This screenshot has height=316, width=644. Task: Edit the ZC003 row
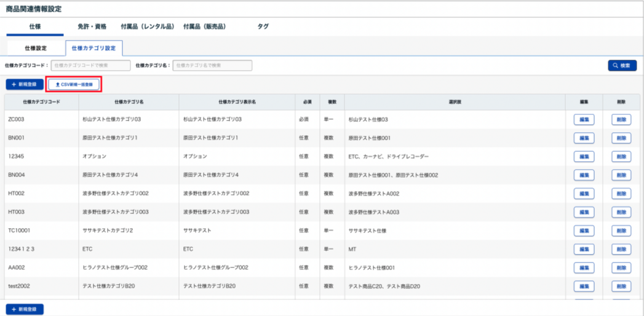click(584, 120)
